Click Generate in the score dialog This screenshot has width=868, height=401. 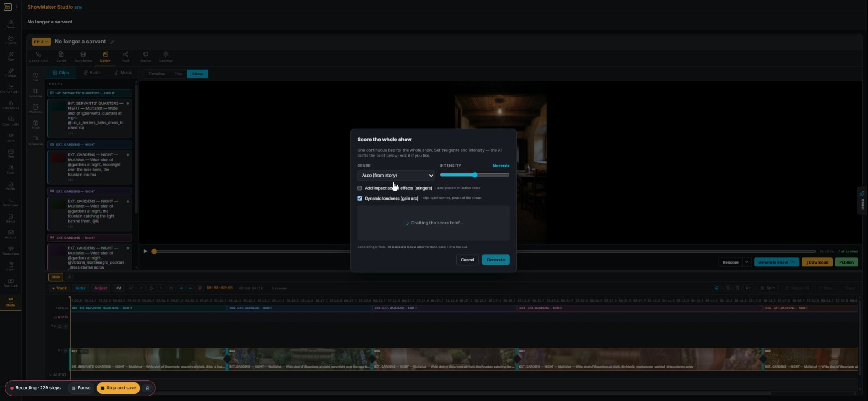495,260
